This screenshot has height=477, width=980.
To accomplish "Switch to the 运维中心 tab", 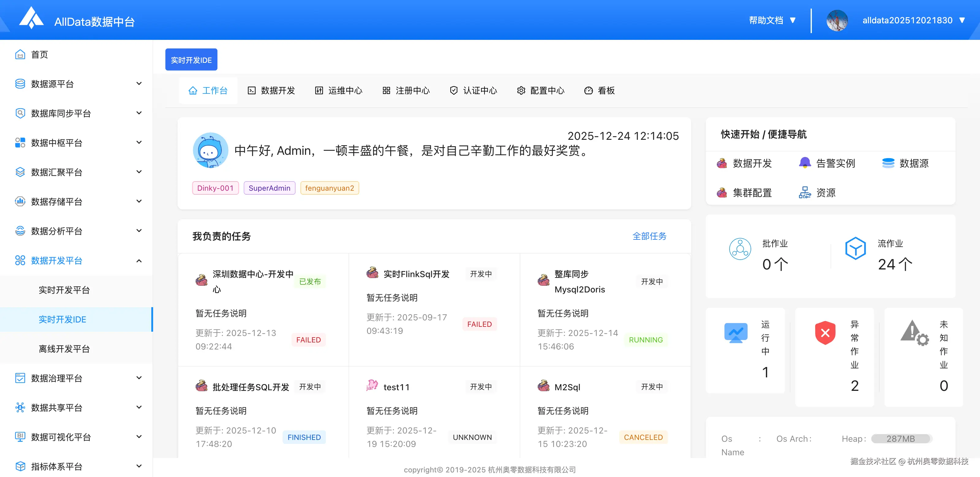I will click(339, 91).
